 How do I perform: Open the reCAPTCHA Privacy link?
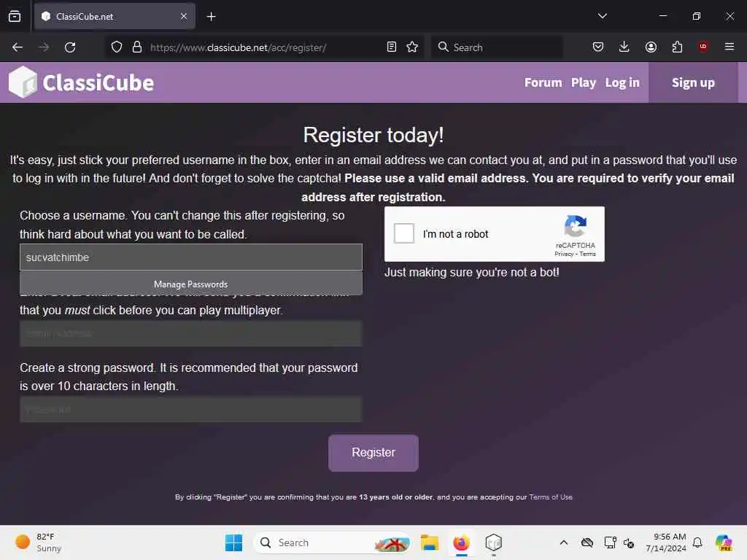[x=564, y=254]
